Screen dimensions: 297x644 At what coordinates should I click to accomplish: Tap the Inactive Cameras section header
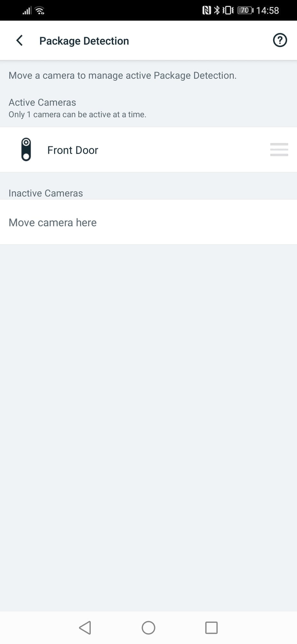46,193
